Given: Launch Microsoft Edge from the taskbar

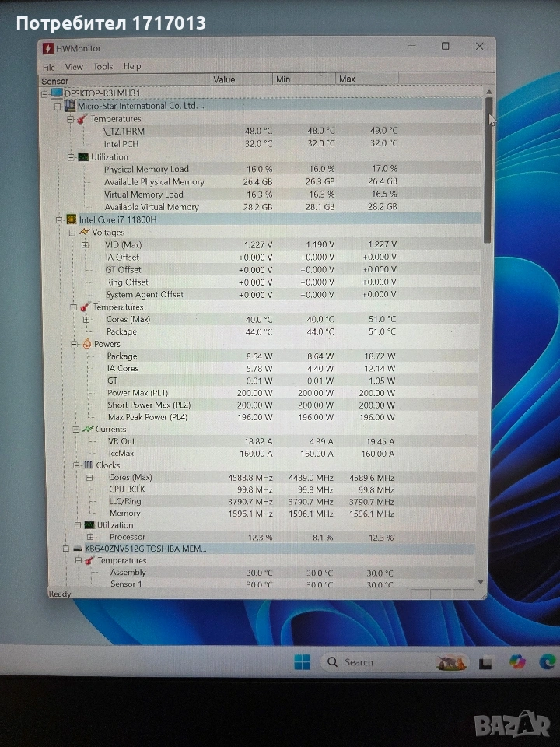Looking at the screenshot, I should point(548,662).
